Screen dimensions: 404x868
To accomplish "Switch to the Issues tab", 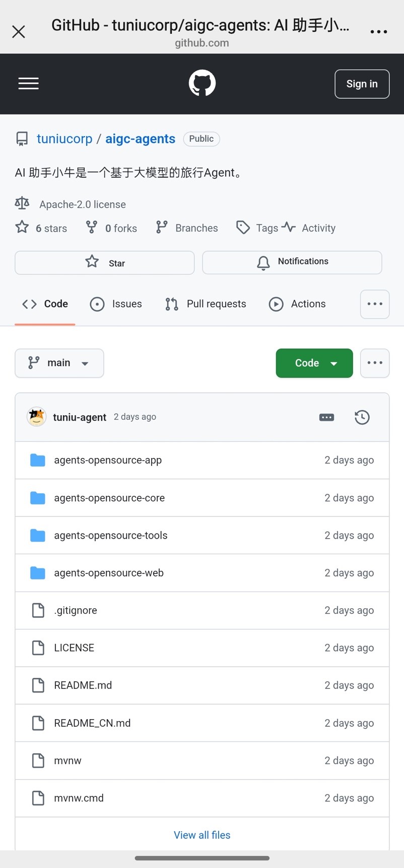I will tap(116, 304).
